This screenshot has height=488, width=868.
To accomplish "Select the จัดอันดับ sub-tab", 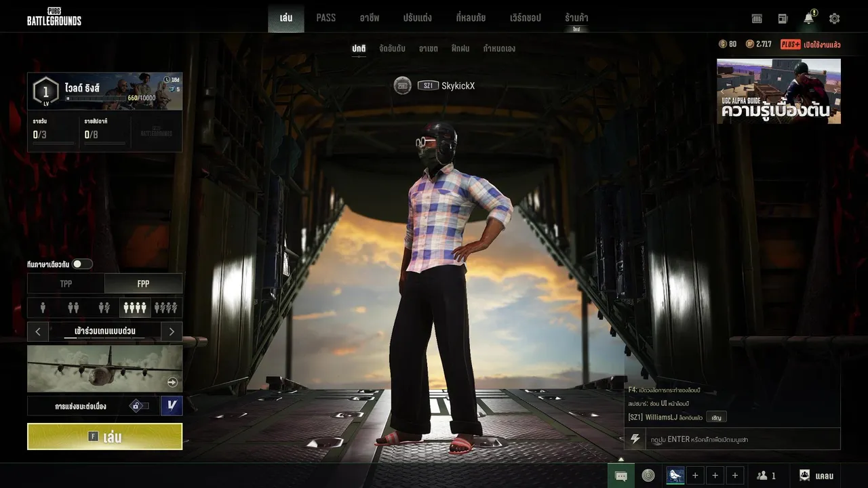I will tap(393, 49).
